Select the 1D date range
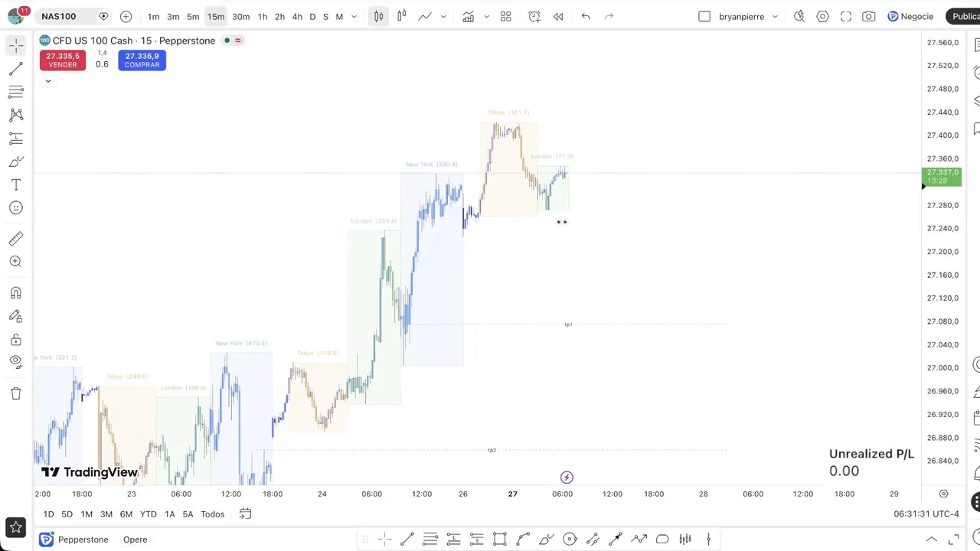 coord(48,514)
